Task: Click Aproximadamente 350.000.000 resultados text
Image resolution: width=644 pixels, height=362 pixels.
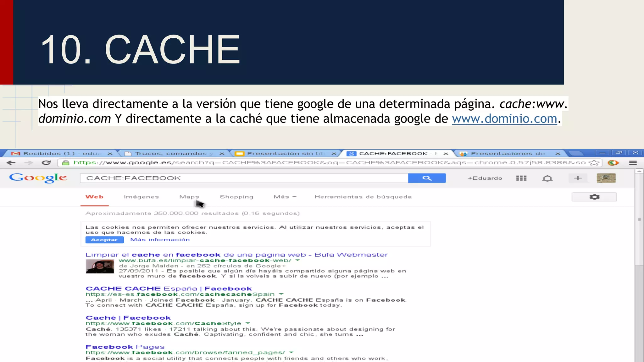Action: (x=192, y=213)
